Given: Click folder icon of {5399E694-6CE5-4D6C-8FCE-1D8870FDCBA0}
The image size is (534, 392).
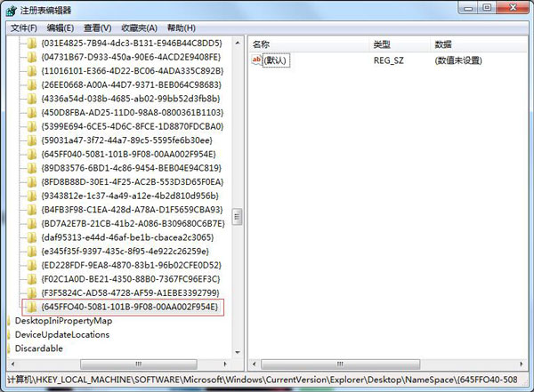Looking at the screenshot, I should (x=32, y=126).
